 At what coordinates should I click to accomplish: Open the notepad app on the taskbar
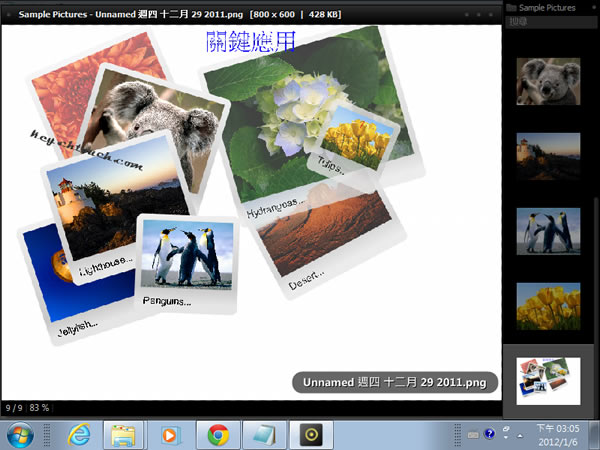[263, 435]
